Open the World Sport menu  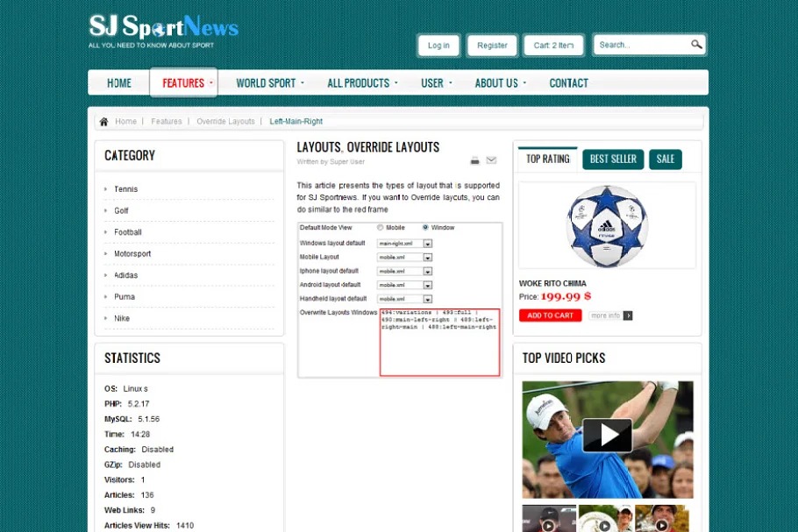click(269, 83)
